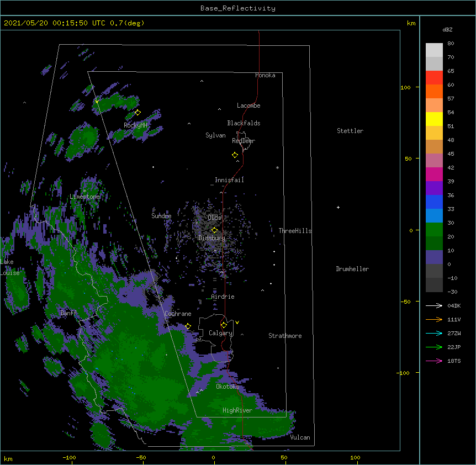Select the Strathmore town label
Viewport: 476px width, 465px height.
point(285,336)
